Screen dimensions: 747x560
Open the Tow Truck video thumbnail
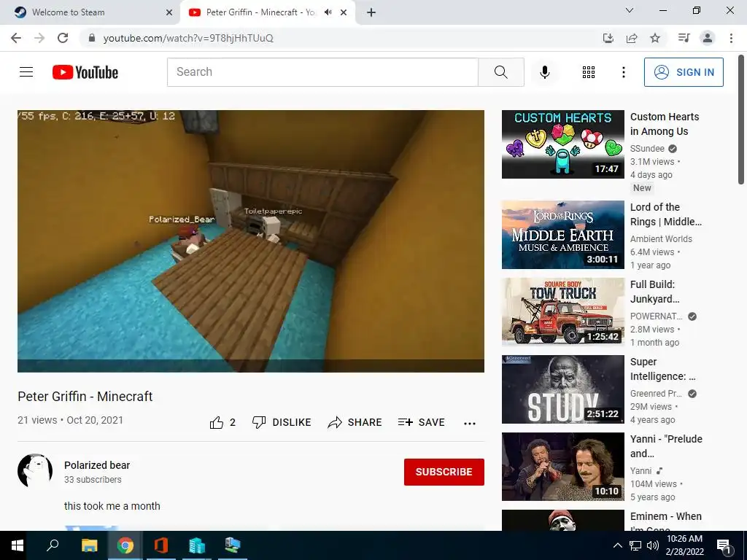(562, 312)
